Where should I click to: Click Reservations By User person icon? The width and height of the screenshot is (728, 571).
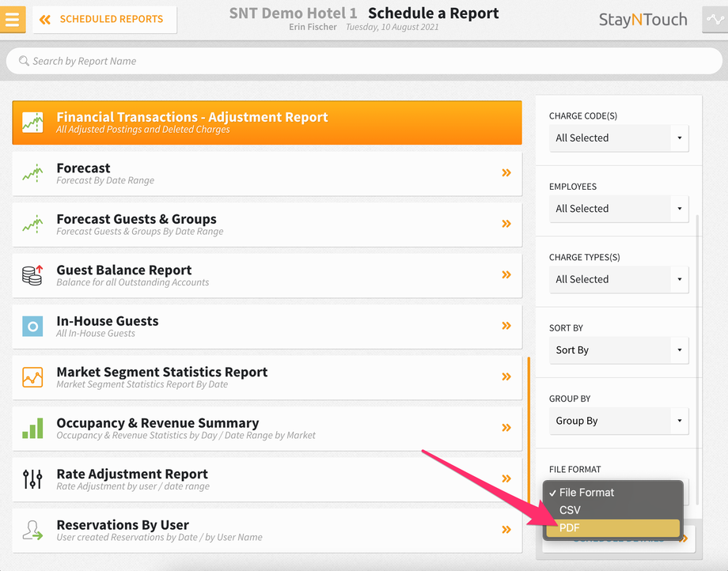tap(32, 530)
